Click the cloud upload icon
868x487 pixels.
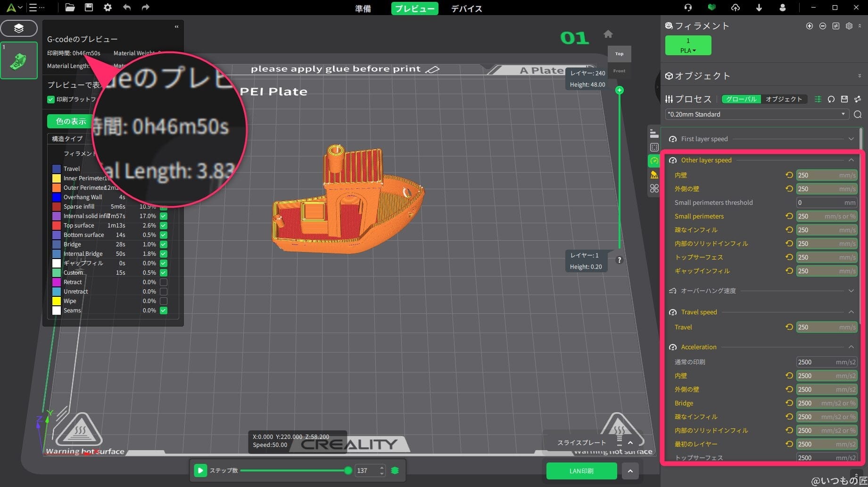735,8
